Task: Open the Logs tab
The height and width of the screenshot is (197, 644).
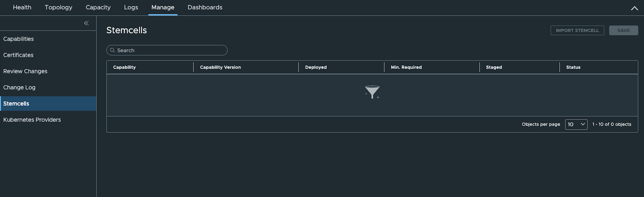Action: (x=131, y=7)
